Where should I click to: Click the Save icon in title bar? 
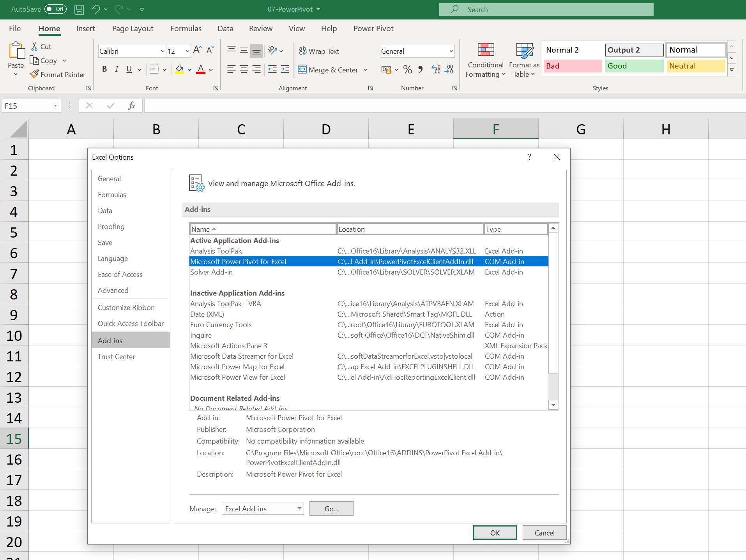click(79, 9)
